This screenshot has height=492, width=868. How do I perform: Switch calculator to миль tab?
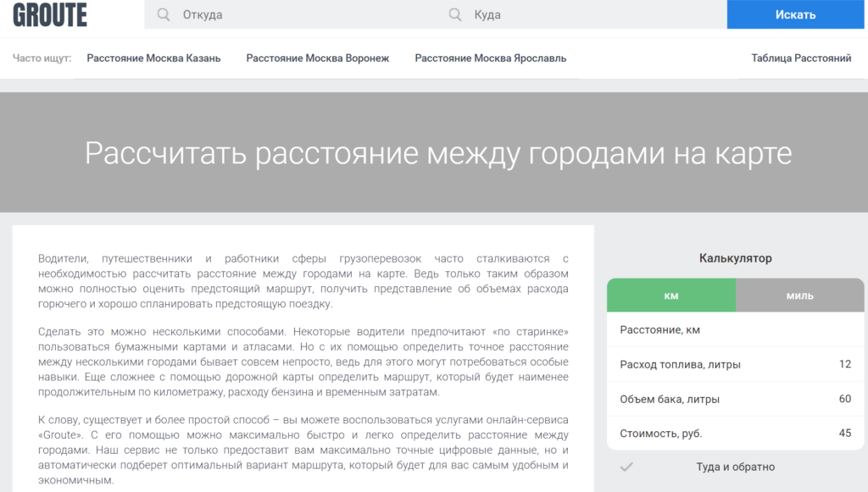tap(799, 296)
